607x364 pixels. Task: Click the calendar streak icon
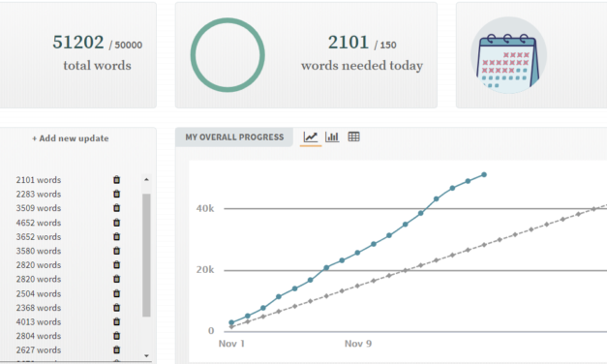508,55
